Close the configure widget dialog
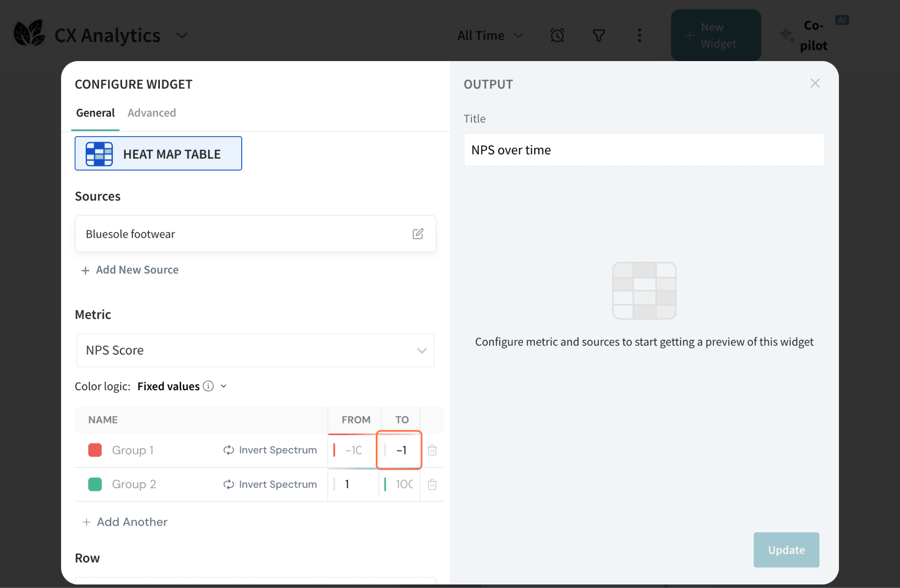 click(815, 83)
